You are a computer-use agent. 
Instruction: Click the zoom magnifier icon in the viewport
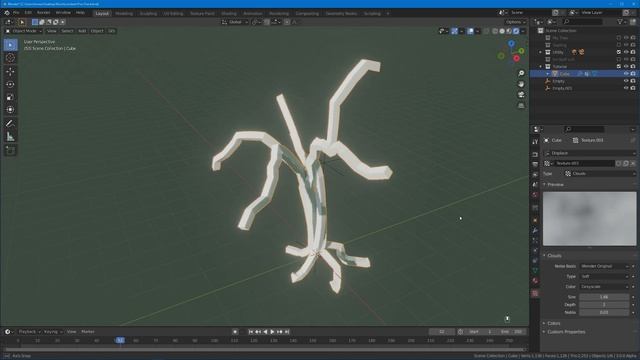(521, 73)
